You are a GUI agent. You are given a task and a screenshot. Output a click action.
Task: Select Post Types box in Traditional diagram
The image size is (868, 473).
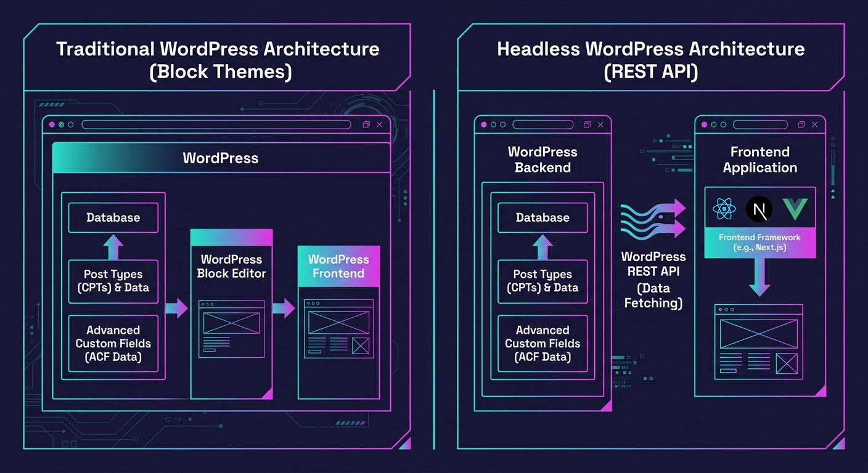point(113,281)
